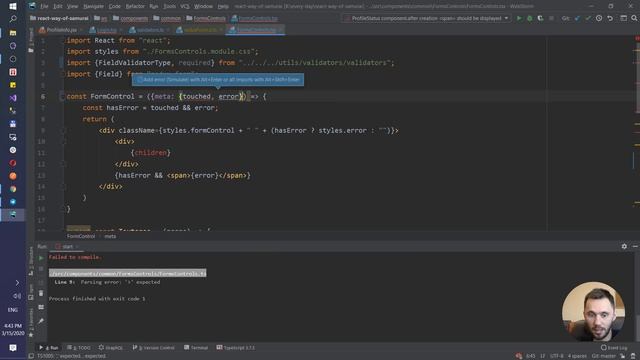Update project via blue Git arrow

577,18
